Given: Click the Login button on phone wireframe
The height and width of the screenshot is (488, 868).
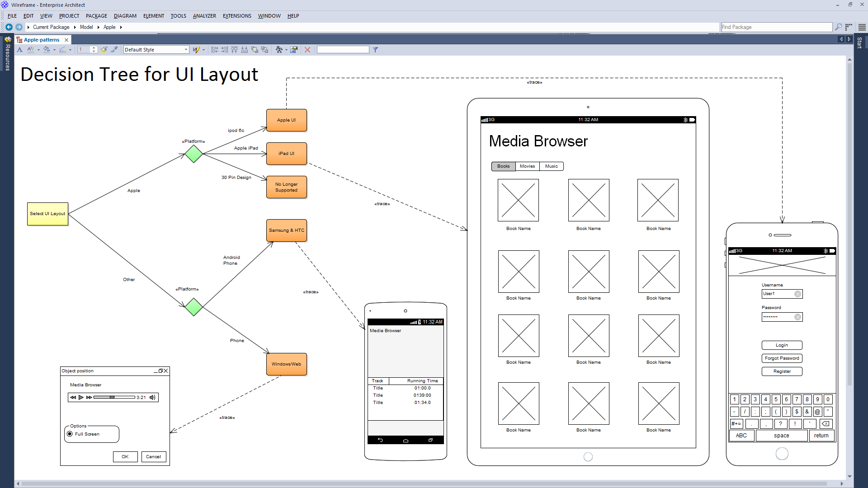Looking at the screenshot, I should [782, 345].
